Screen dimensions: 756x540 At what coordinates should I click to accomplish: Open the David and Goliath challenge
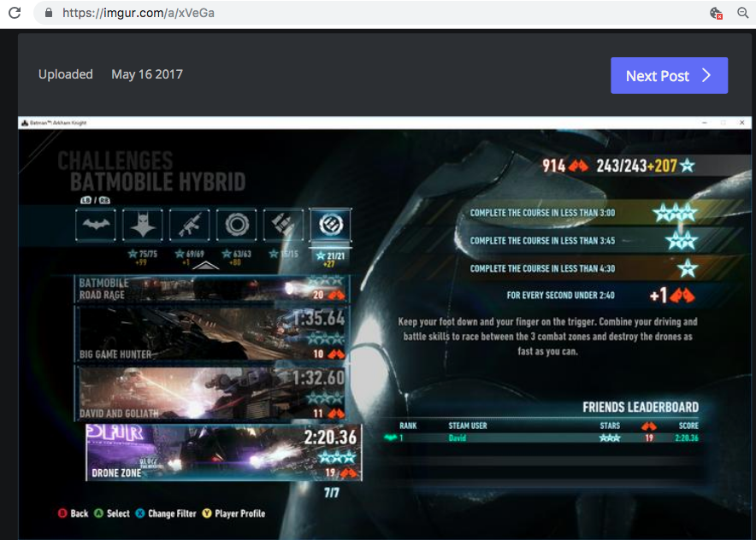pos(212,392)
